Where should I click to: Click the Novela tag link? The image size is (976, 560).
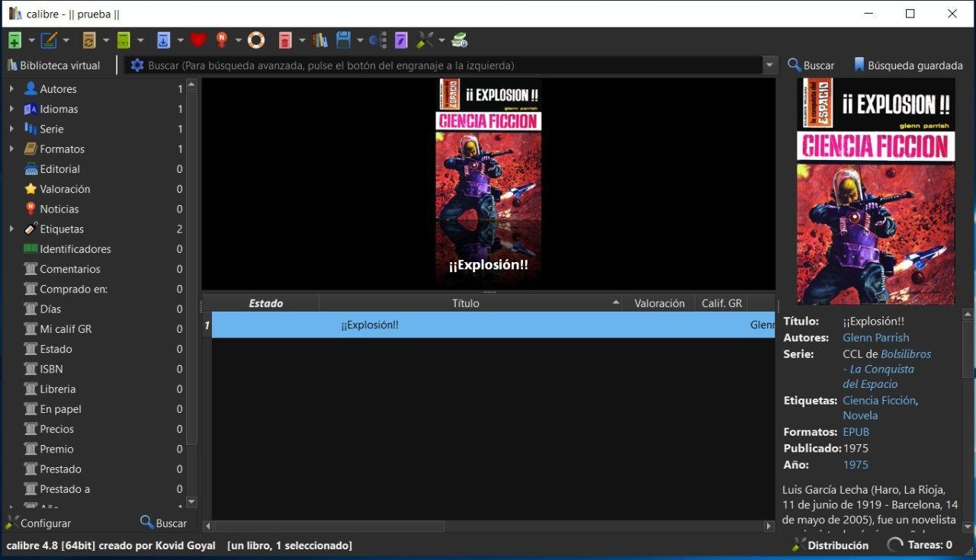pyautogui.click(x=860, y=416)
